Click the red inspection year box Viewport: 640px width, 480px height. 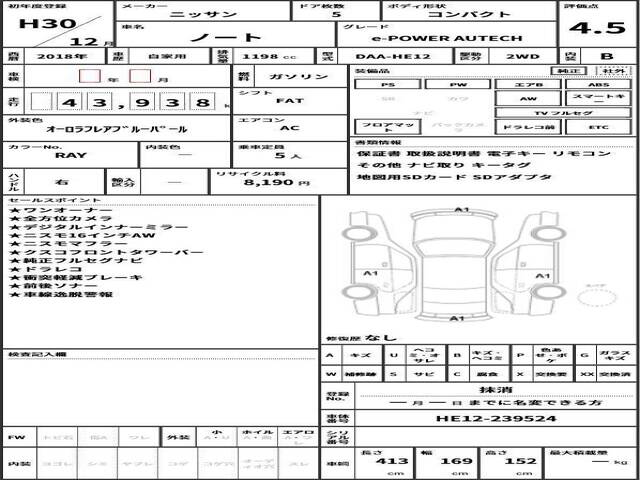pyautogui.click(x=90, y=76)
